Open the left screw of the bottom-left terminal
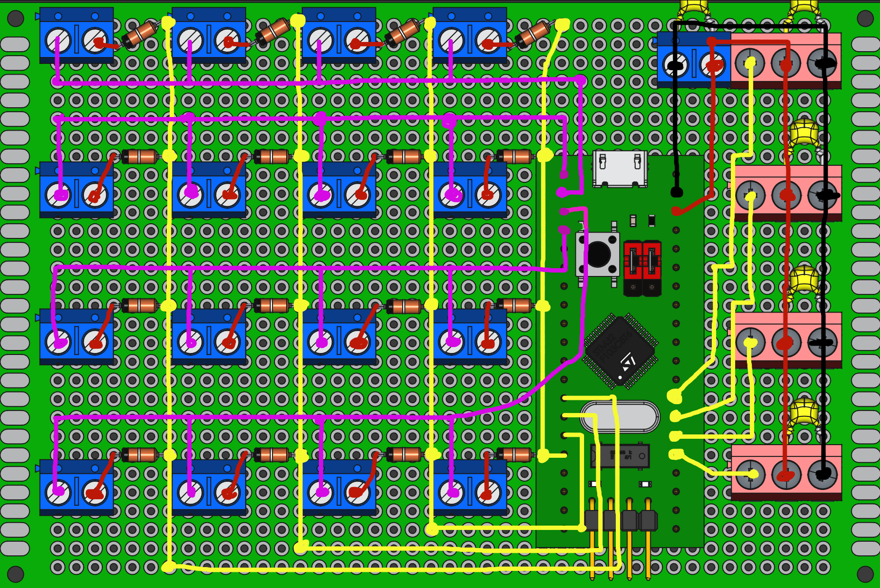 (x=57, y=492)
